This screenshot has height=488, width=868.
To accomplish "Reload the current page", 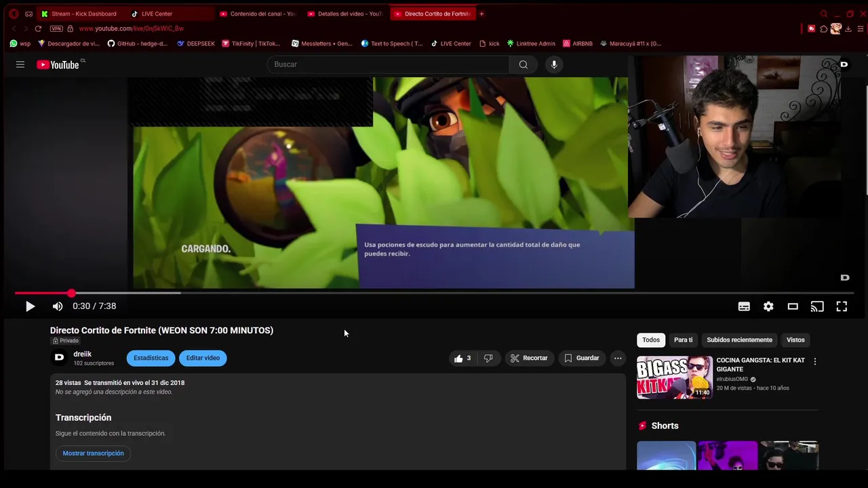I will pyautogui.click(x=38, y=28).
